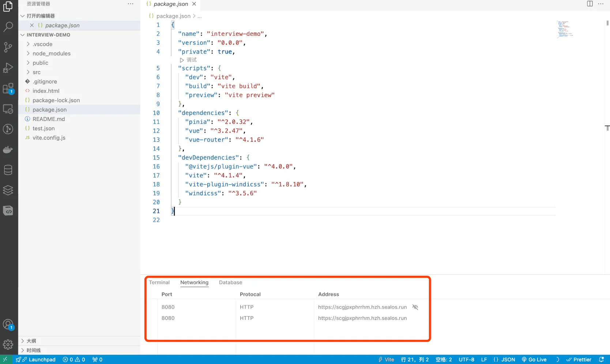This screenshot has width=610, height=364.
Task: Select the package.json editor tab
Action: click(x=170, y=4)
